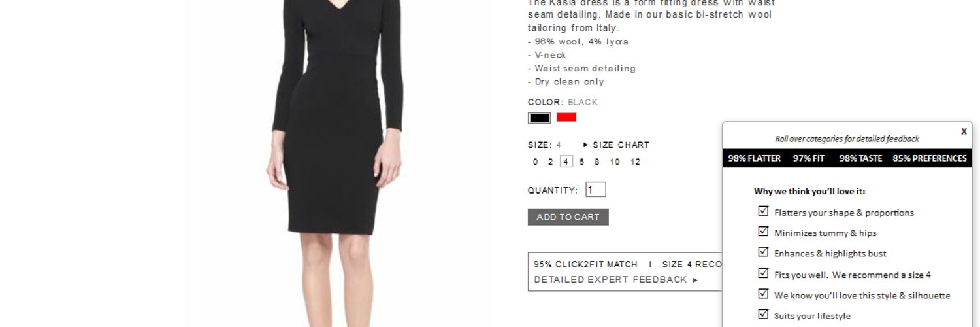Viewport: 980px width, 327px height.
Task: Pick size 12
Action: point(635,162)
